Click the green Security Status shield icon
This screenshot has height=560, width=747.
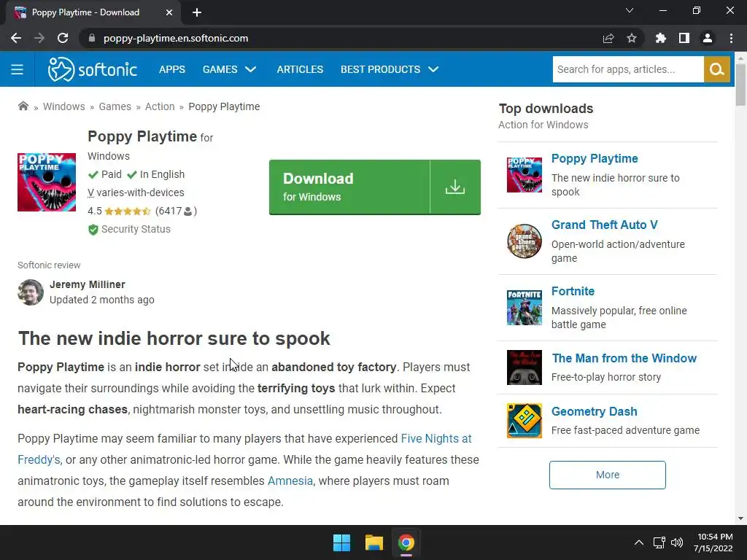pyautogui.click(x=93, y=230)
